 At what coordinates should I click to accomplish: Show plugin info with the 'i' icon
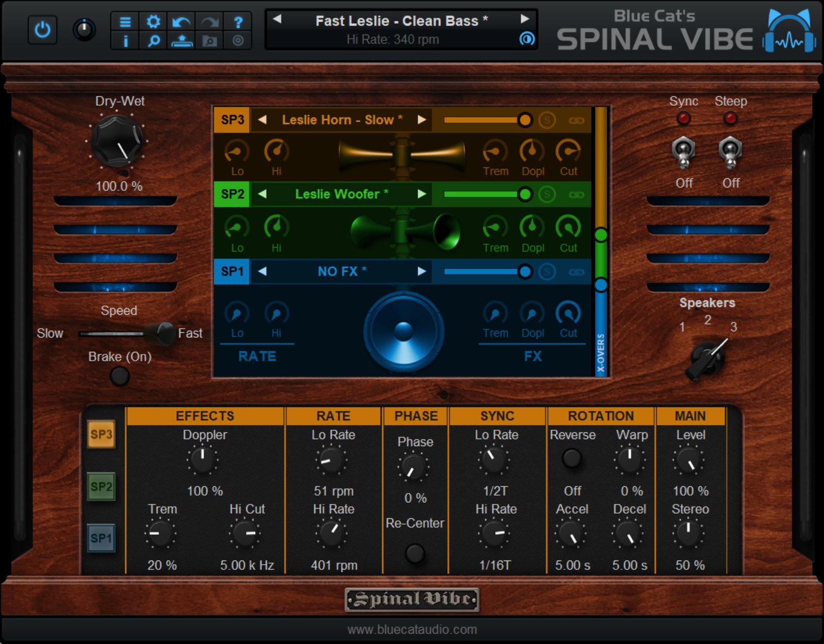[125, 41]
